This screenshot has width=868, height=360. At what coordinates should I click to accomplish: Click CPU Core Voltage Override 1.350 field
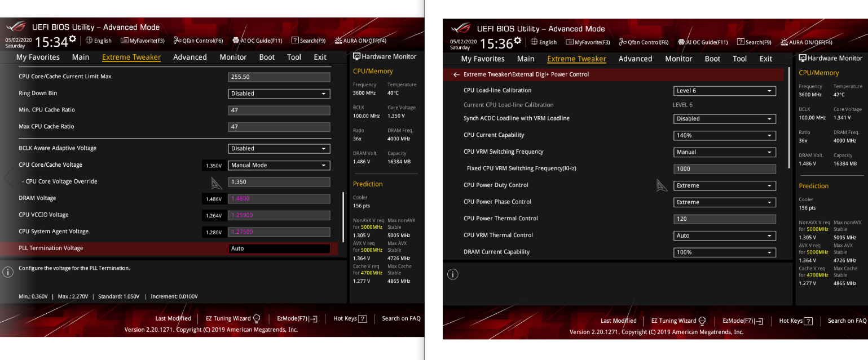(x=279, y=182)
